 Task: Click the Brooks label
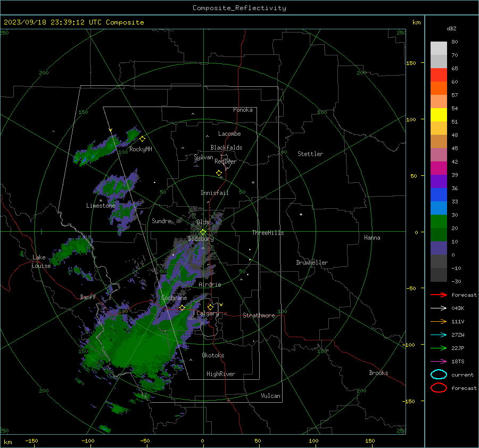tap(378, 373)
